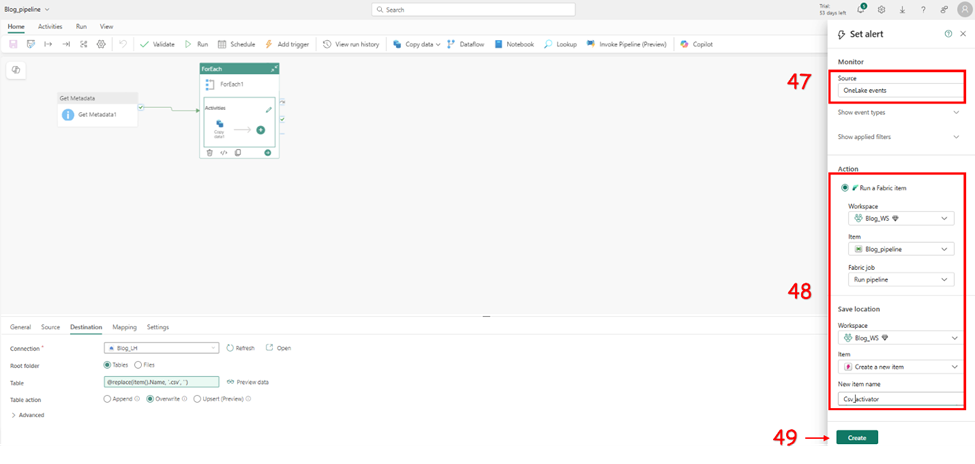Edit ForEach activities with the pencil icon
The height and width of the screenshot is (464, 975).
(269, 109)
